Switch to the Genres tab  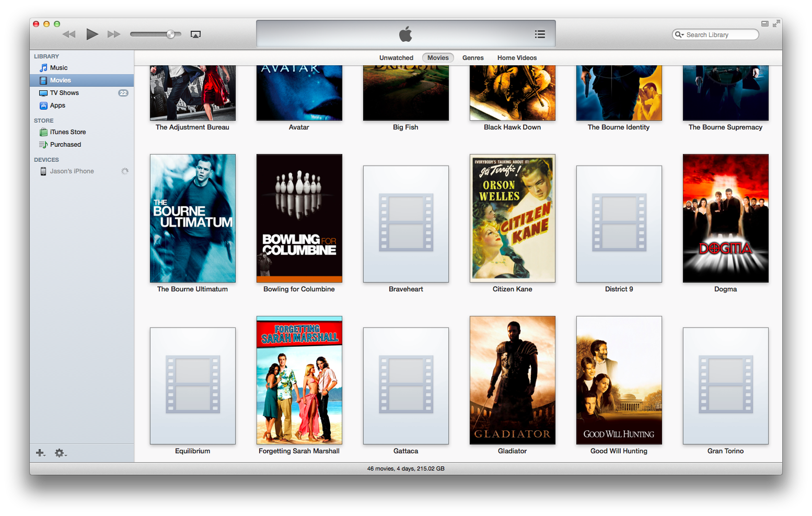(x=473, y=58)
